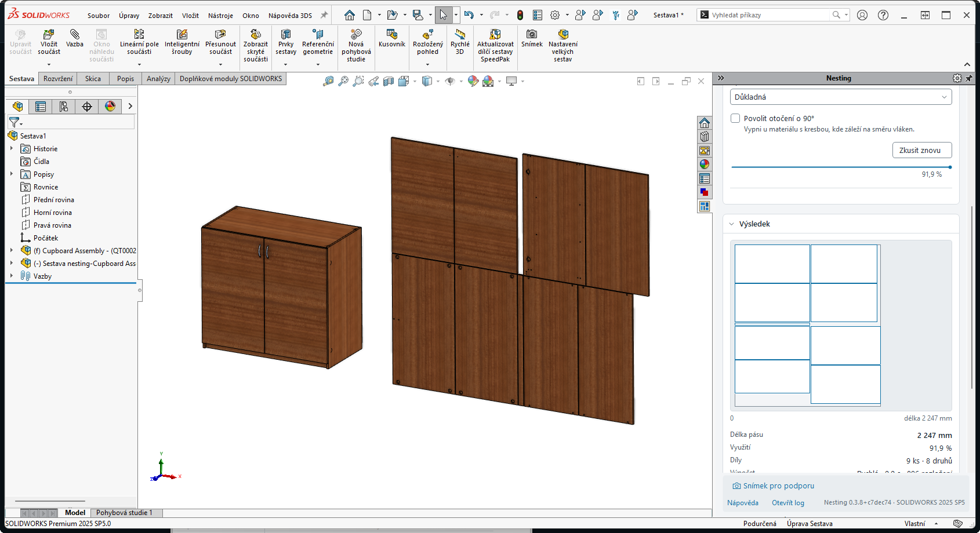Click the Rychlé 3D icon
Image resolution: width=980 pixels, height=533 pixels.
coord(460,34)
